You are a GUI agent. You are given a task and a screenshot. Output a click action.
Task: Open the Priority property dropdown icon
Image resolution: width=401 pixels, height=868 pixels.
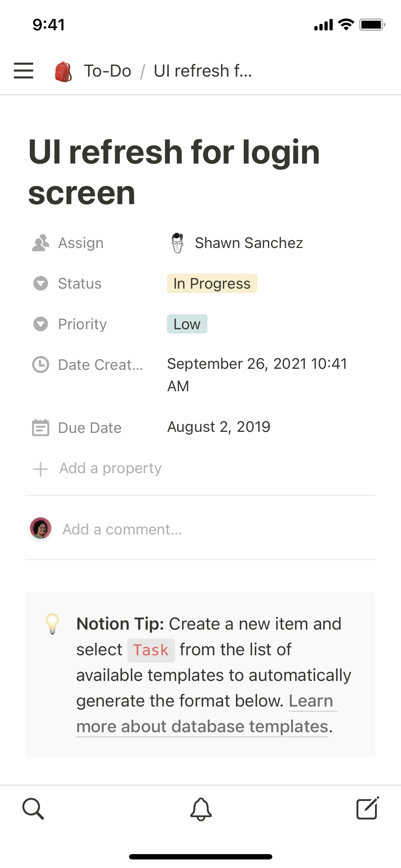(41, 324)
